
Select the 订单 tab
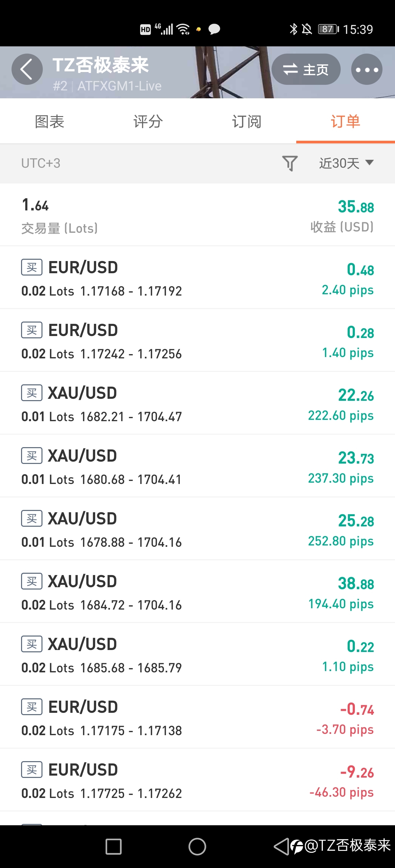pyautogui.click(x=345, y=121)
